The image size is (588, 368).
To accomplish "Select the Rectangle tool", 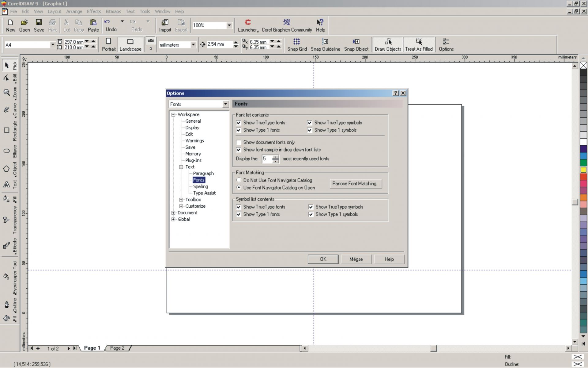I will pos(6,130).
